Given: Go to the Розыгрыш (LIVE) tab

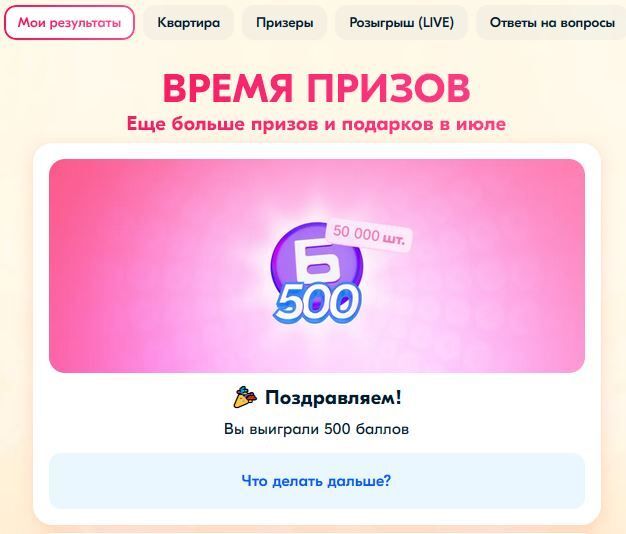Looking at the screenshot, I should tap(402, 22).
